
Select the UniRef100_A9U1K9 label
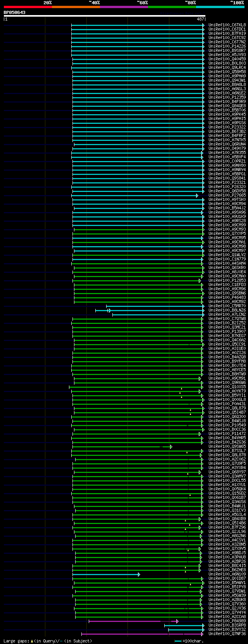point(227,216)
